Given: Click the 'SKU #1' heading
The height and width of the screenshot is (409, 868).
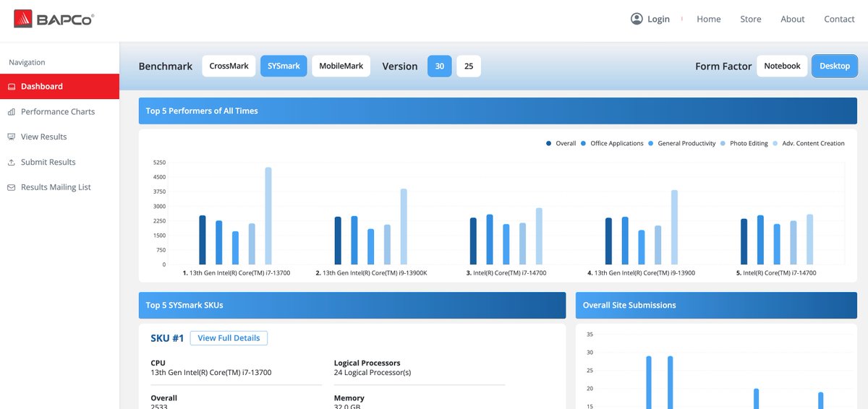Looking at the screenshot, I should coord(167,338).
